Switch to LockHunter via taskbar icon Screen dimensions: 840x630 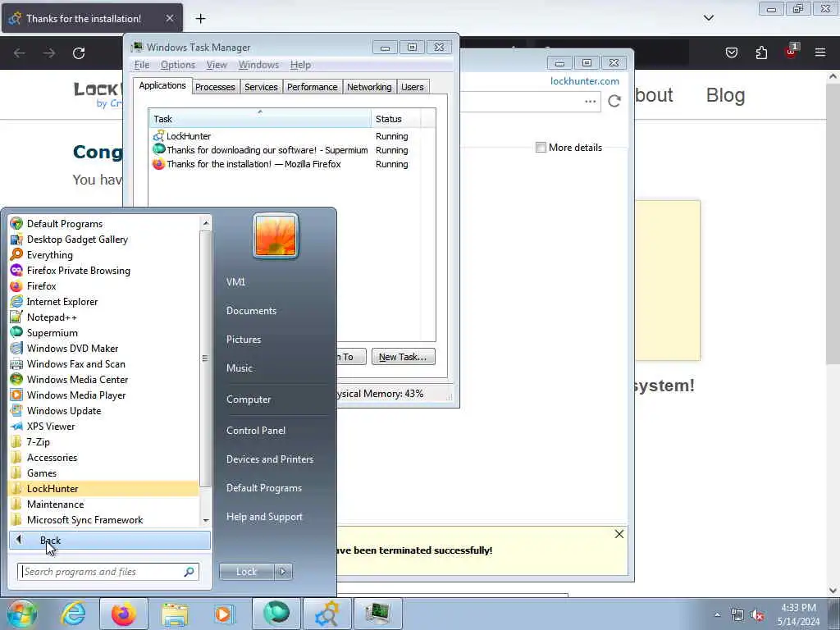point(326,614)
